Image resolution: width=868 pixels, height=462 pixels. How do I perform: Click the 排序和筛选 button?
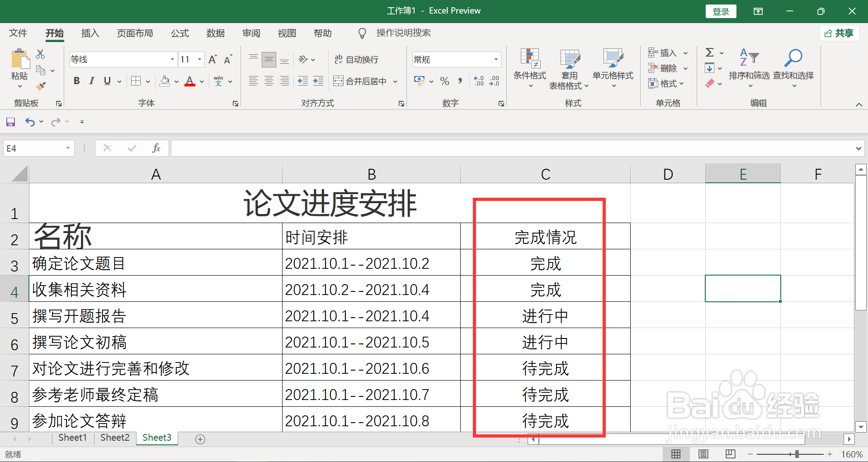click(x=749, y=67)
